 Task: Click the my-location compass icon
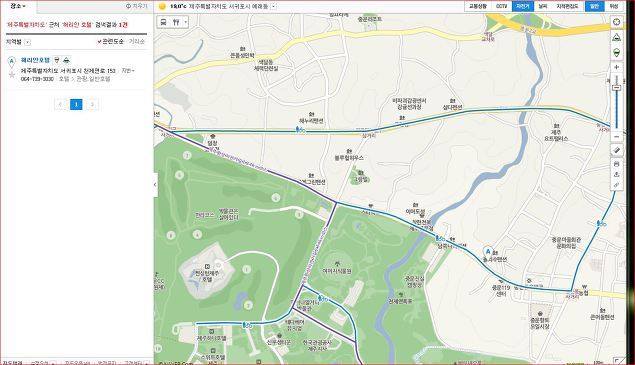click(617, 22)
